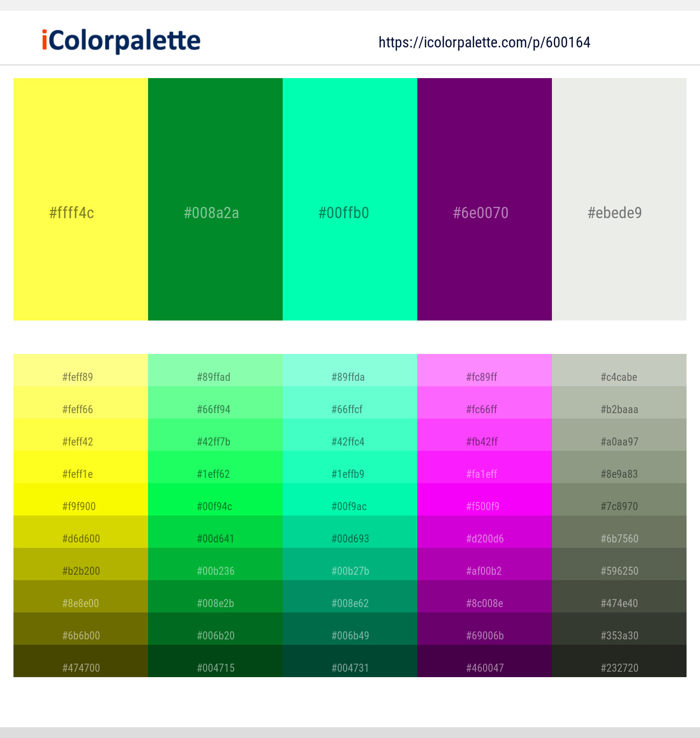Pick the #00b27b teal shade
Screen dimensions: 700x738
coord(350,564)
